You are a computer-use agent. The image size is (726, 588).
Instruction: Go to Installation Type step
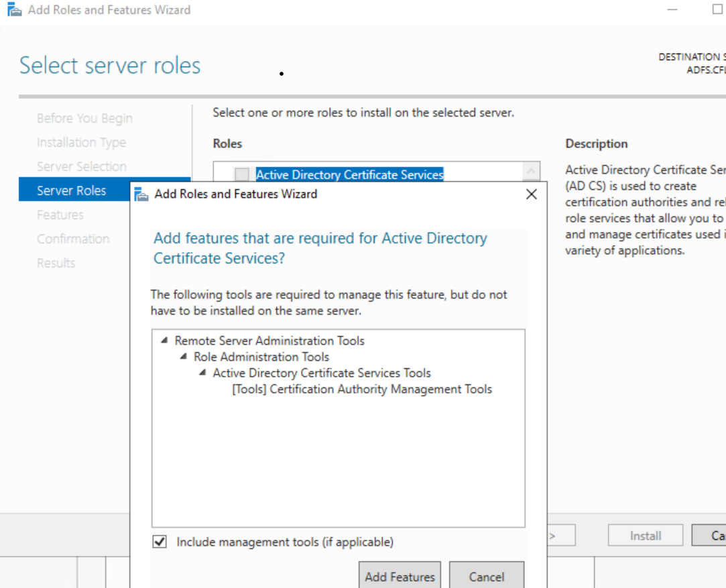(x=82, y=143)
